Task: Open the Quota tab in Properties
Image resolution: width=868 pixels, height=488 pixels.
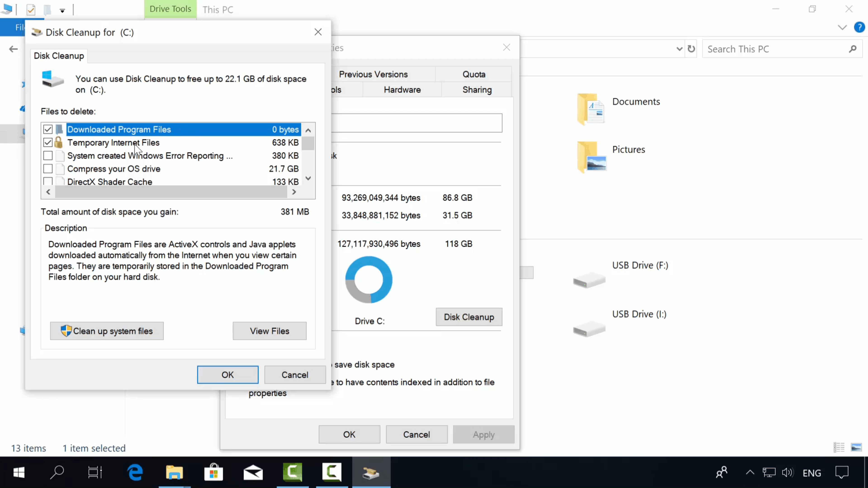Action: click(x=474, y=74)
